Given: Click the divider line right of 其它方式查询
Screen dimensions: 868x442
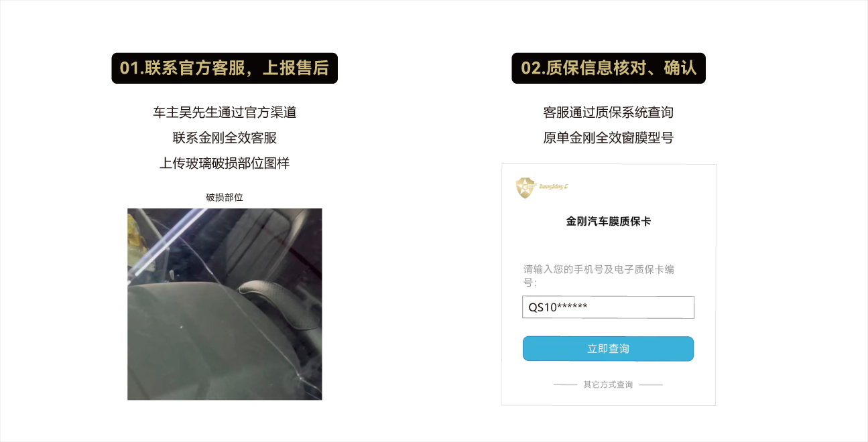Looking at the screenshot, I should (x=651, y=385).
